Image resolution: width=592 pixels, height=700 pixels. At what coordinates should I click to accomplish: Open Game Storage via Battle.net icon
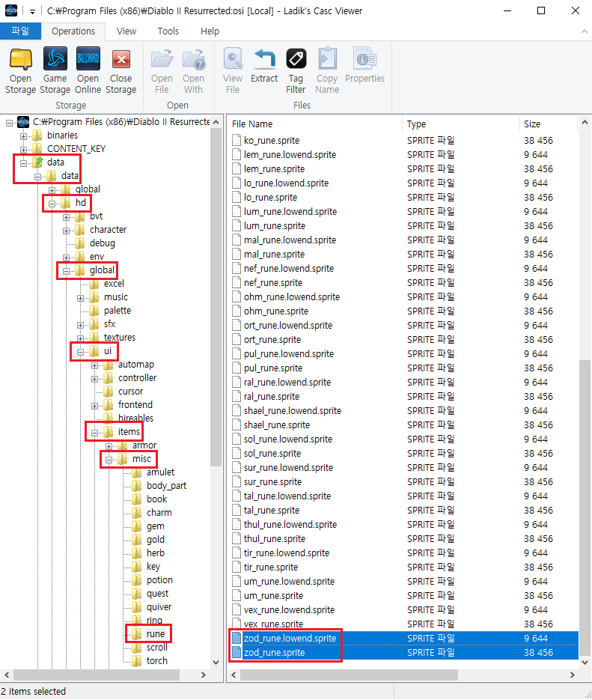[x=55, y=59]
